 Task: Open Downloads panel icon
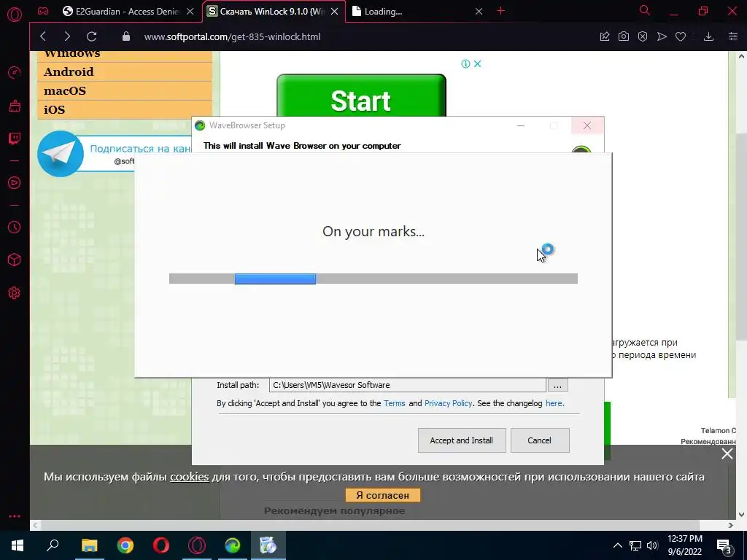[x=708, y=36]
